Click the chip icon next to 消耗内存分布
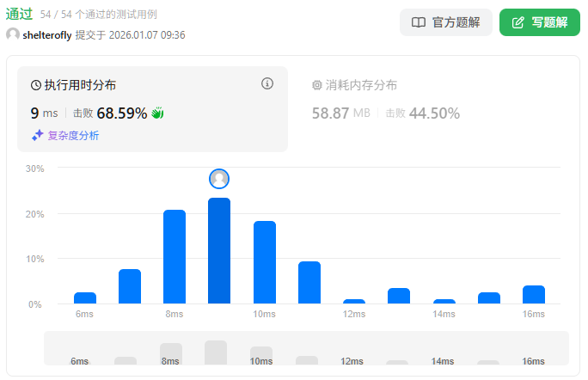 (316, 85)
